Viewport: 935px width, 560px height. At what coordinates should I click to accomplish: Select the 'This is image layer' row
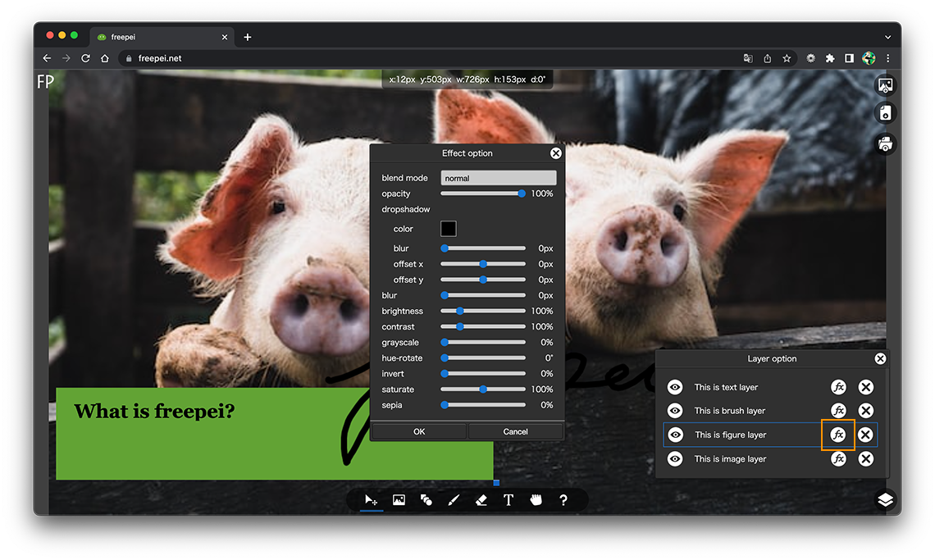(770, 458)
